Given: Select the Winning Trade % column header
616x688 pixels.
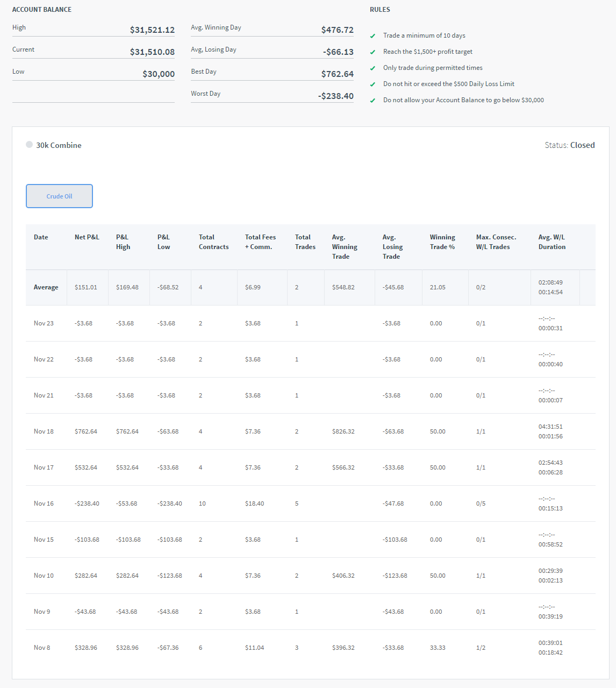Looking at the screenshot, I should pos(442,242).
